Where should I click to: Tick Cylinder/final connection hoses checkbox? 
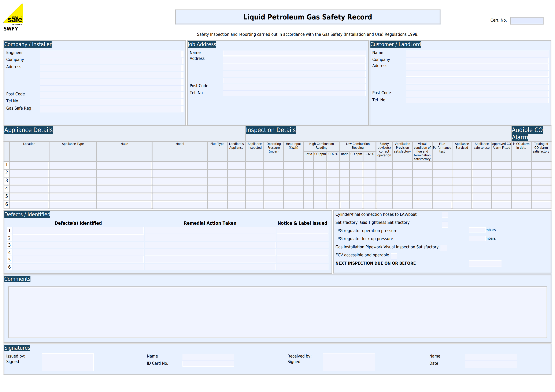click(x=445, y=215)
